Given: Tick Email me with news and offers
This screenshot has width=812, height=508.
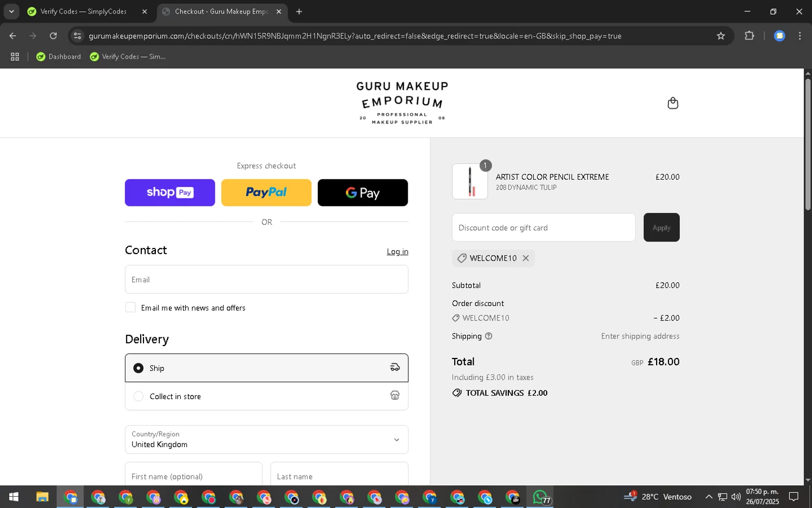Looking at the screenshot, I should [130, 308].
